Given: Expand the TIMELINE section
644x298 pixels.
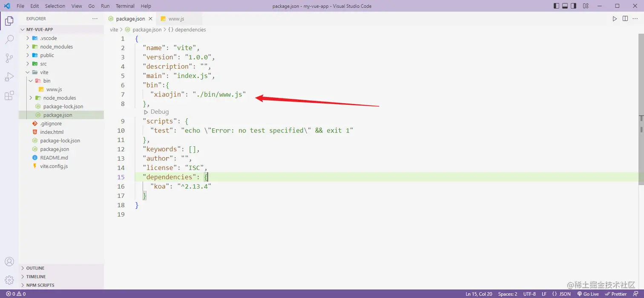Looking at the screenshot, I should [x=61, y=277].
